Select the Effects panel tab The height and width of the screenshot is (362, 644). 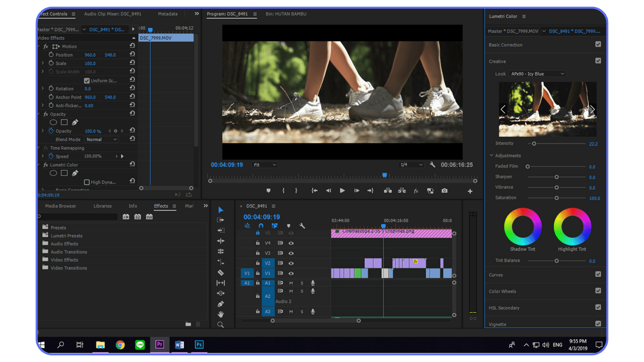(x=161, y=206)
